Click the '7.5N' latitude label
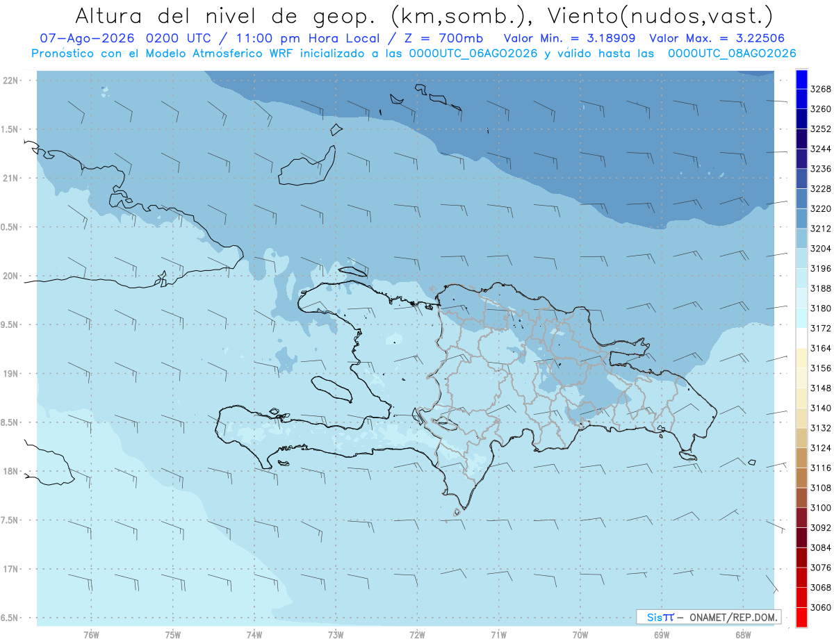This screenshot has width=834, height=644. click(10, 520)
